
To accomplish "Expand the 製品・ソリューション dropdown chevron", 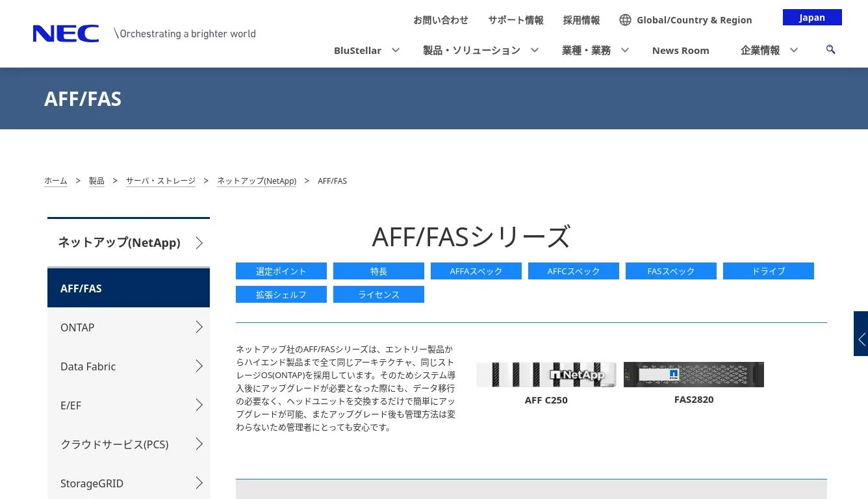I will coord(534,50).
